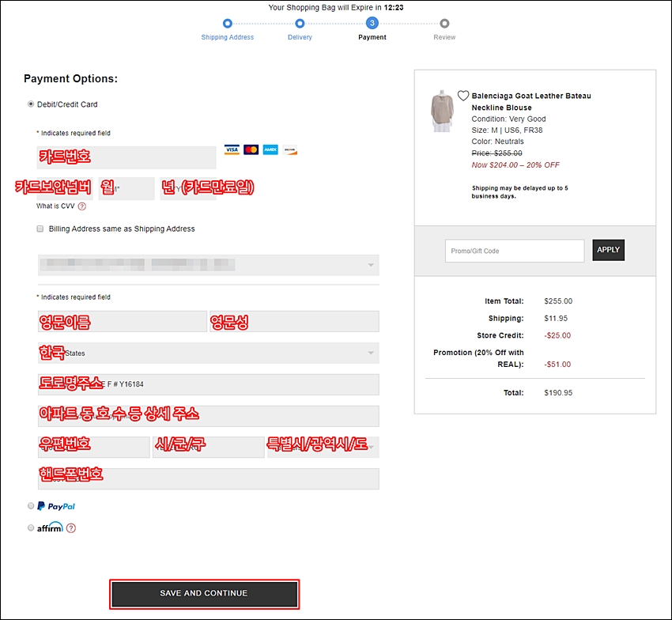Select the Review step label
The width and height of the screenshot is (672, 620).
(444, 37)
